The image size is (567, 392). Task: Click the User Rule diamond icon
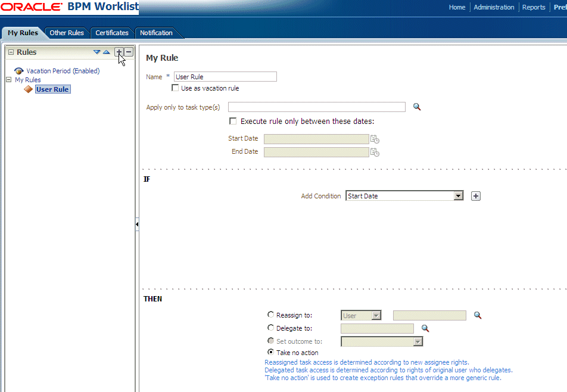point(28,89)
